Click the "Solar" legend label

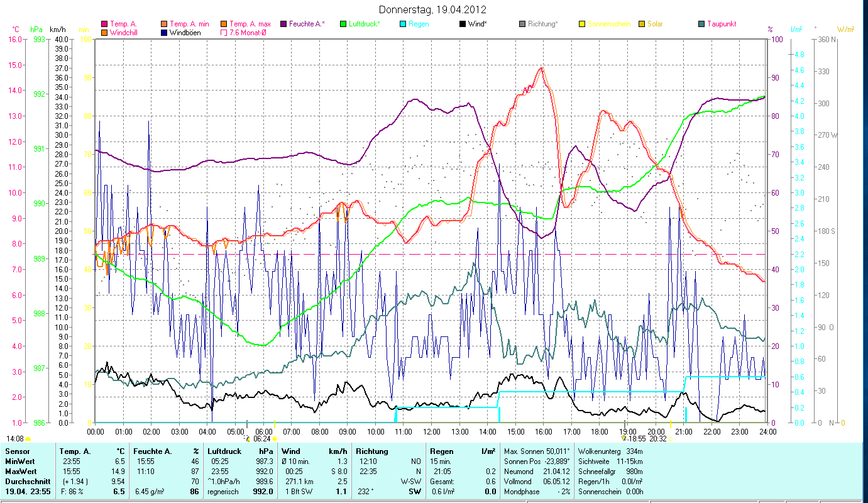[x=656, y=25]
